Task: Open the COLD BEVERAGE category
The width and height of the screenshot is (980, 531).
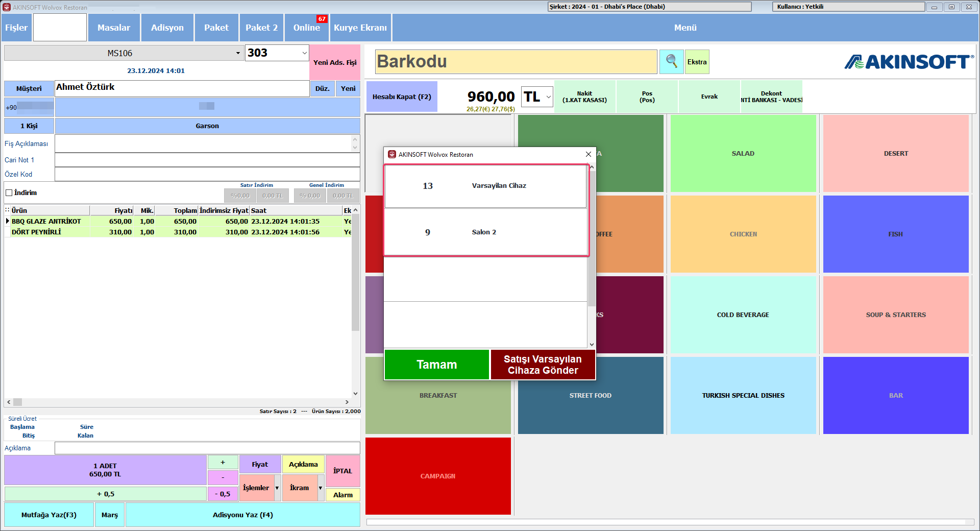Action: click(743, 315)
